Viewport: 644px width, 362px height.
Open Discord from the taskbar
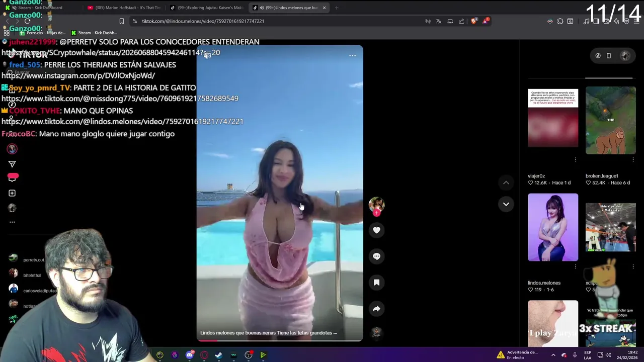pos(190,355)
